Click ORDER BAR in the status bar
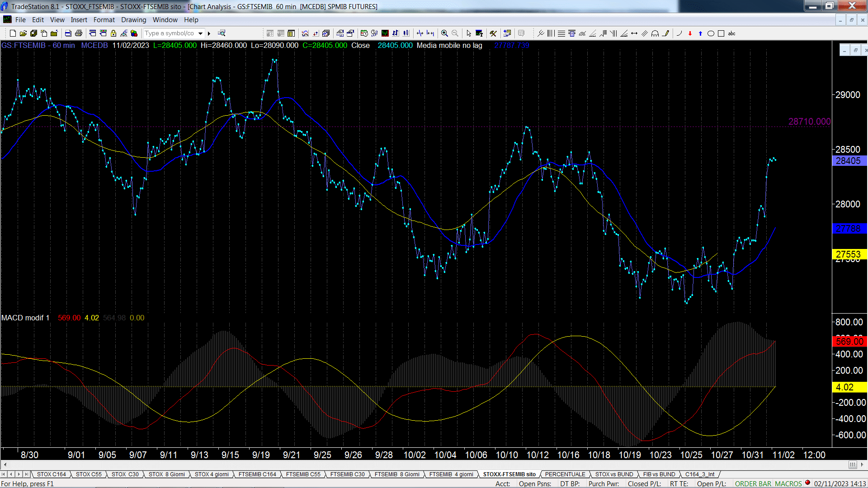This screenshot has height=488, width=868. coord(753,484)
